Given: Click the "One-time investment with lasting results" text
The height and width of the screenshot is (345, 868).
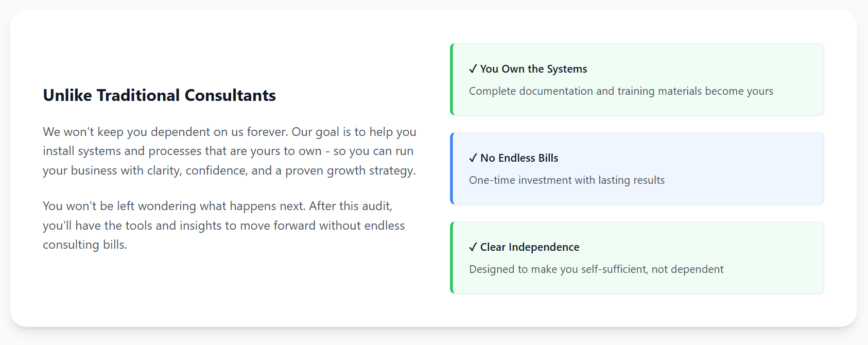Looking at the screenshot, I should click(x=567, y=180).
